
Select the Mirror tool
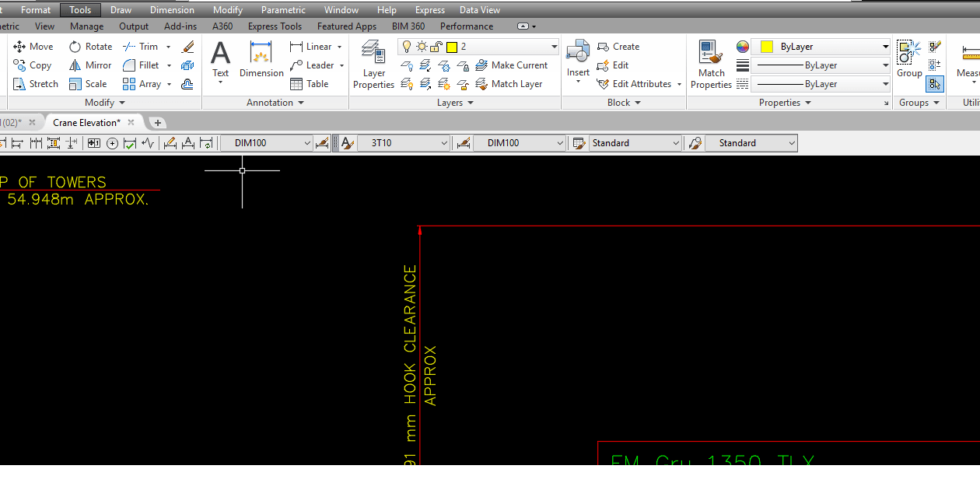(91, 65)
